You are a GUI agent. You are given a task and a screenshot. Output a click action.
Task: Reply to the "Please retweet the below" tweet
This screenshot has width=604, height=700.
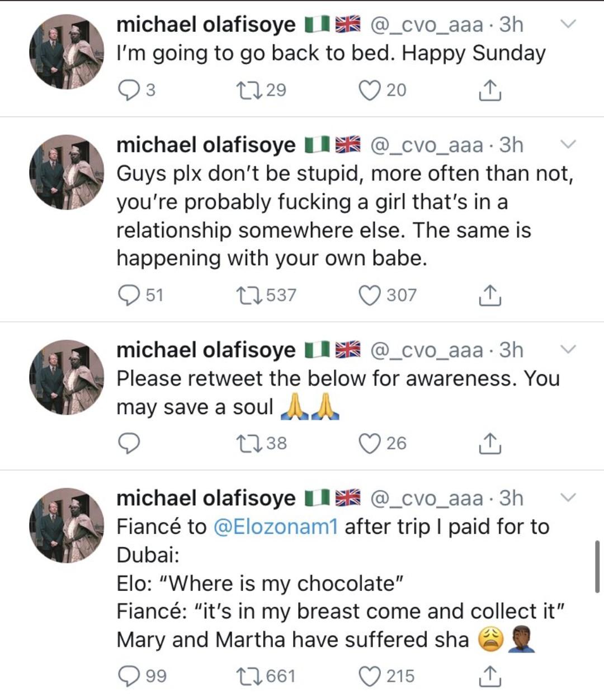click(x=129, y=443)
